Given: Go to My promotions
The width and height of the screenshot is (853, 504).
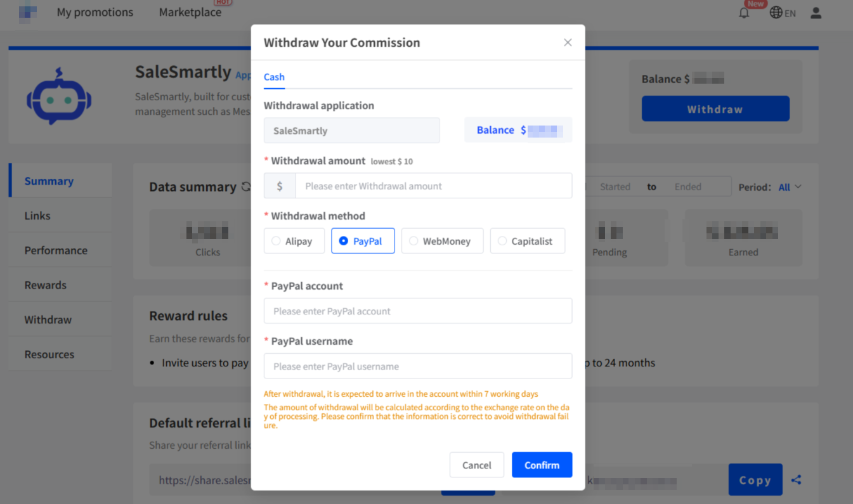Looking at the screenshot, I should [x=95, y=13].
